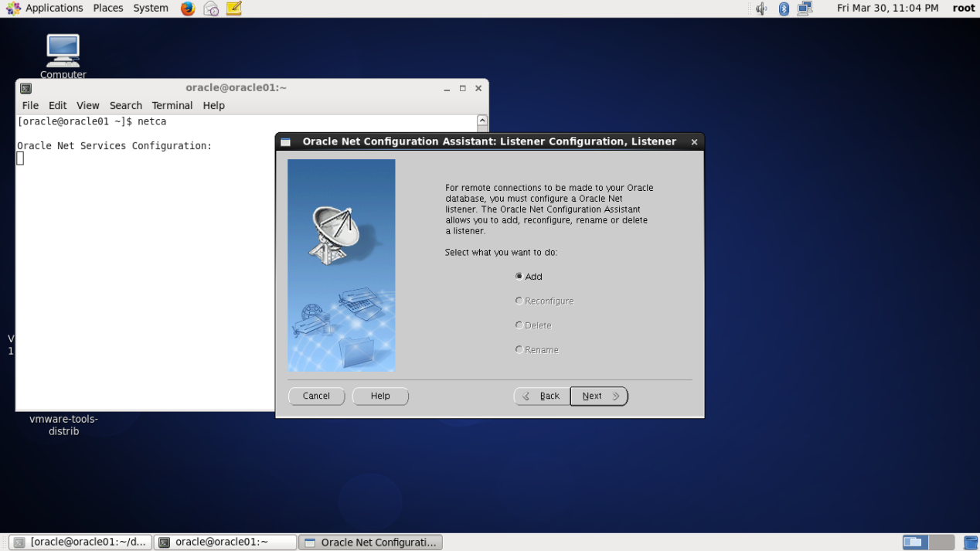Launch Firefox from the top panel

pyautogui.click(x=188, y=9)
